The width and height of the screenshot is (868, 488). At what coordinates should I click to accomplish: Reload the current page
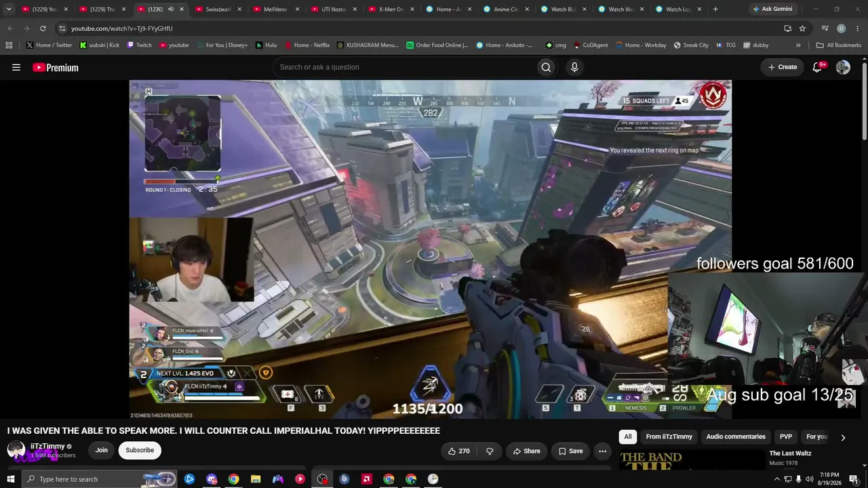[43, 28]
